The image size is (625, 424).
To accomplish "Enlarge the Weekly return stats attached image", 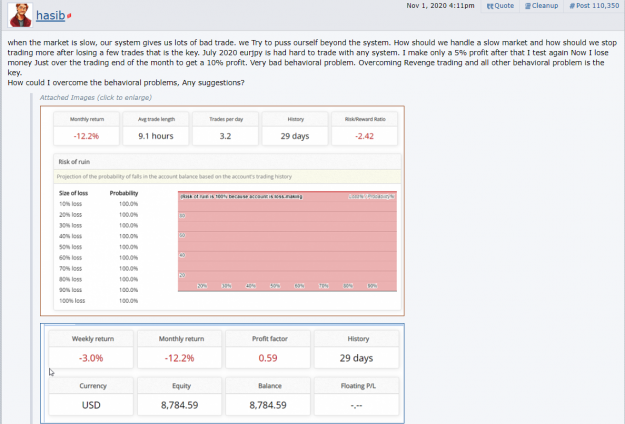I will 222,374.
